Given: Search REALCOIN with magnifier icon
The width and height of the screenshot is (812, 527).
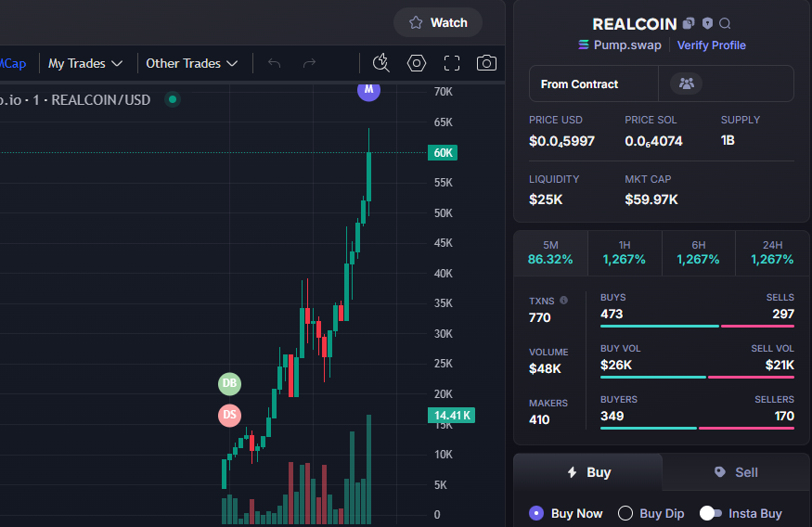Looking at the screenshot, I should (x=725, y=23).
